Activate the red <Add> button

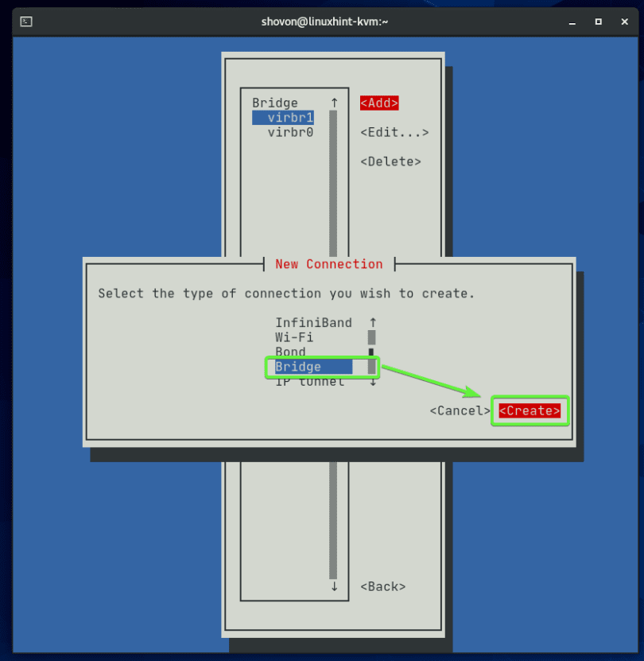379,103
